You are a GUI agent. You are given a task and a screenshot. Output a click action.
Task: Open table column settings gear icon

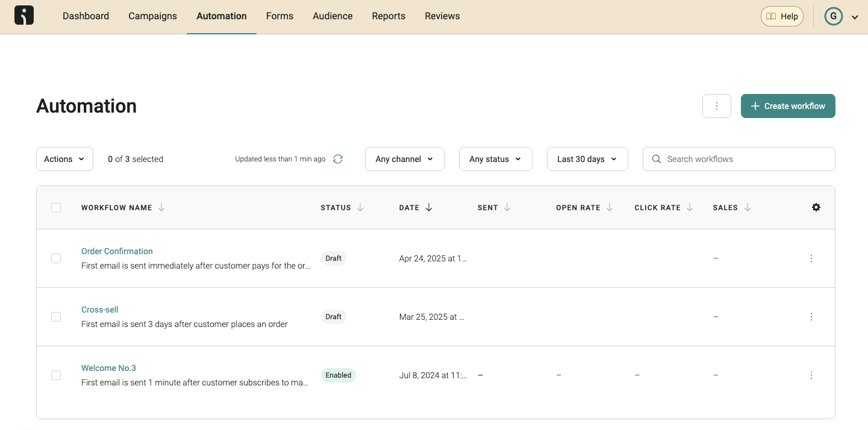click(816, 207)
